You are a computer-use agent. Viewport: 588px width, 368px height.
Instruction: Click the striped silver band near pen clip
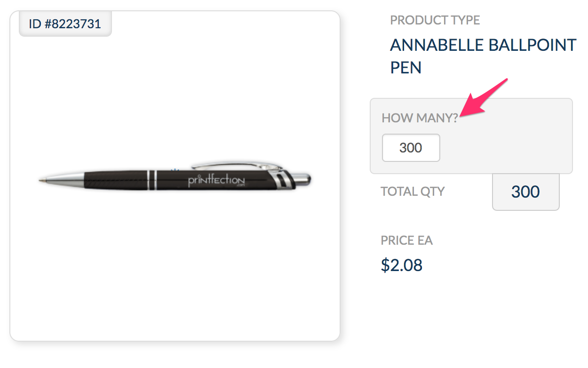pyautogui.click(x=280, y=179)
